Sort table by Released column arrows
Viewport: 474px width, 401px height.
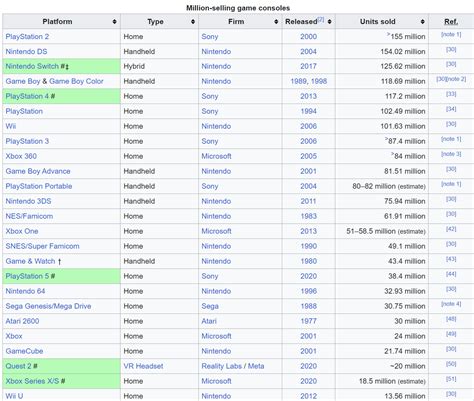[329, 22]
